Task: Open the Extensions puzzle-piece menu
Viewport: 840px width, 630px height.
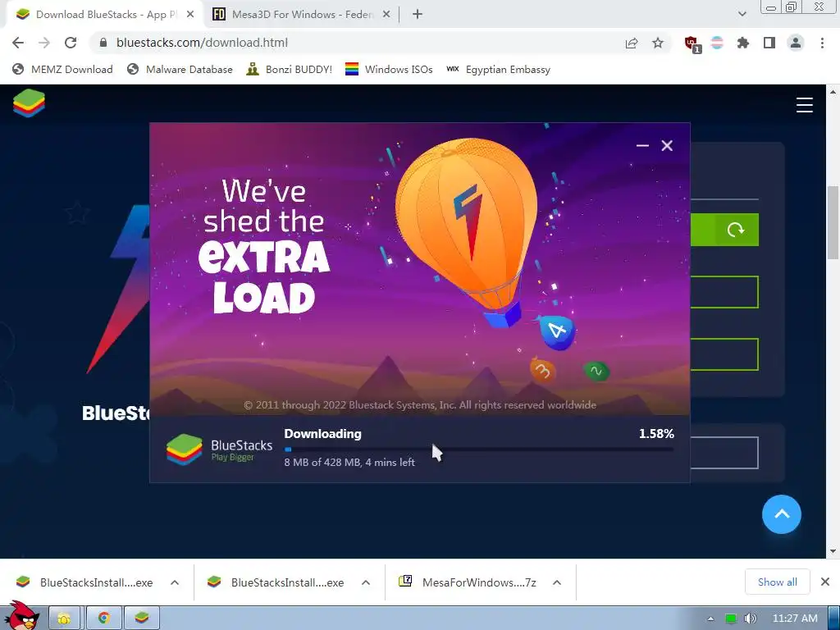Action: coord(743,43)
